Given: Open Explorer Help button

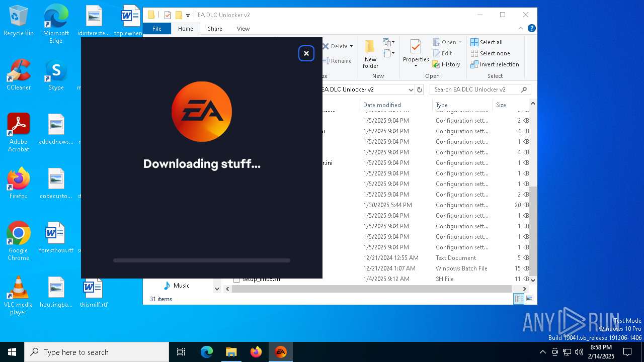Looking at the screenshot, I should 531,29.
